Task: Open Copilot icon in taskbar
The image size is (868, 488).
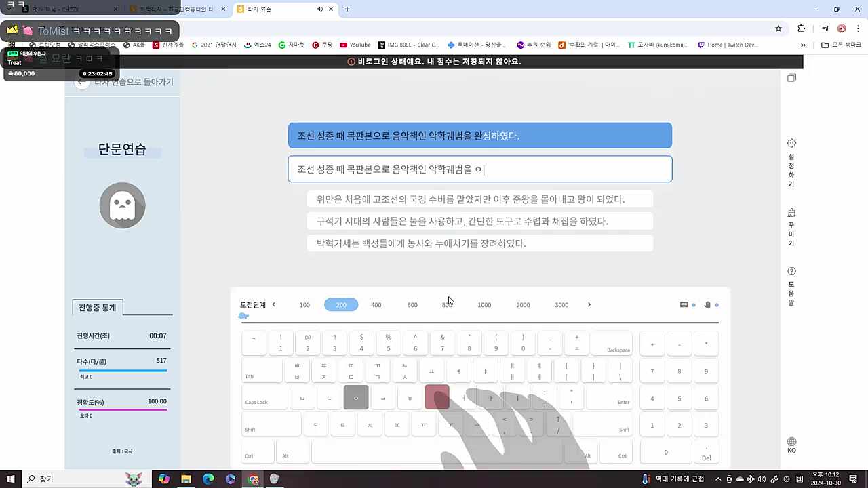Action: coord(163,479)
